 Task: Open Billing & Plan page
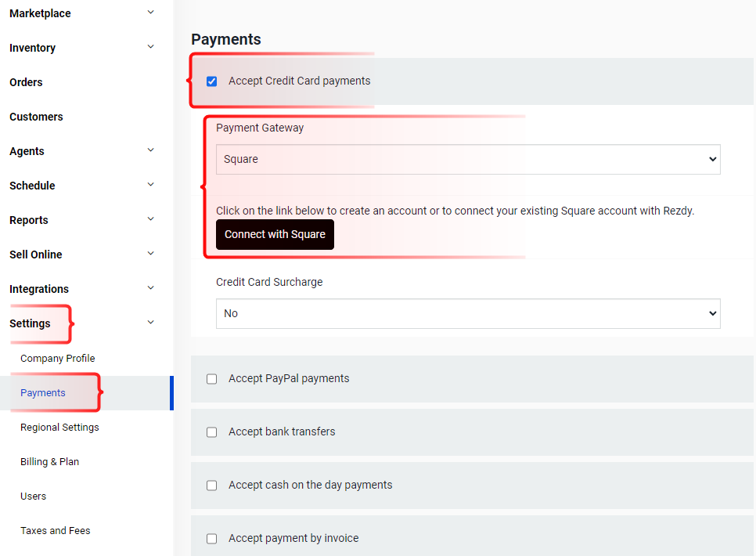(x=49, y=461)
